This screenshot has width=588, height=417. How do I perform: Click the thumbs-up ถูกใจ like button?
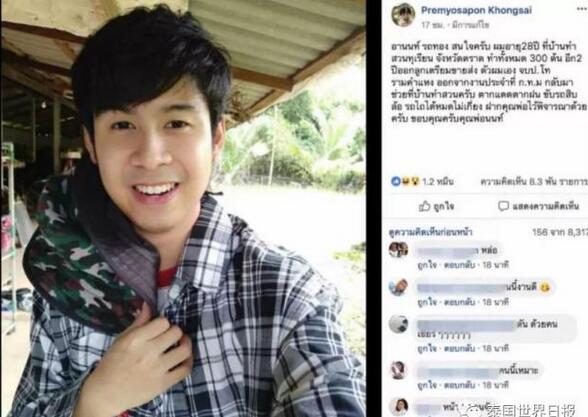tap(436, 206)
